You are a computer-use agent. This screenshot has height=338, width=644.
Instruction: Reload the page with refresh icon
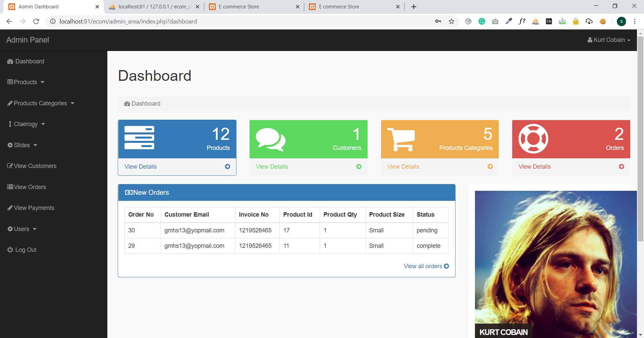[36, 21]
